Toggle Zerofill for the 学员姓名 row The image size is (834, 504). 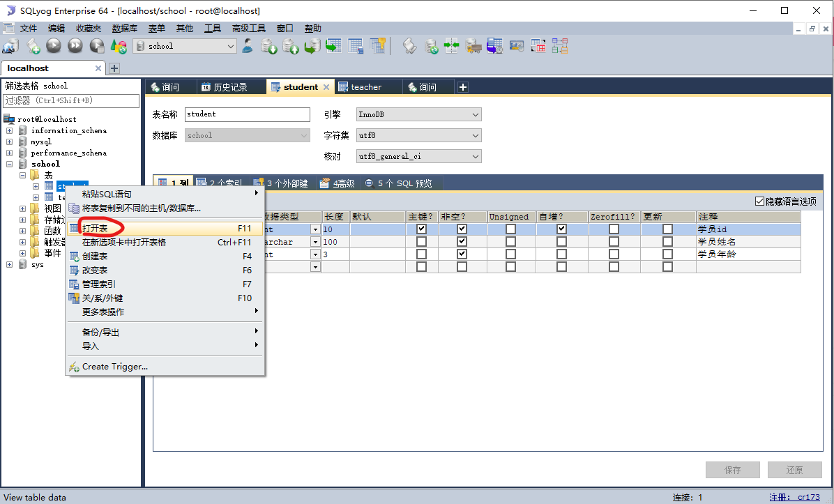(x=614, y=241)
